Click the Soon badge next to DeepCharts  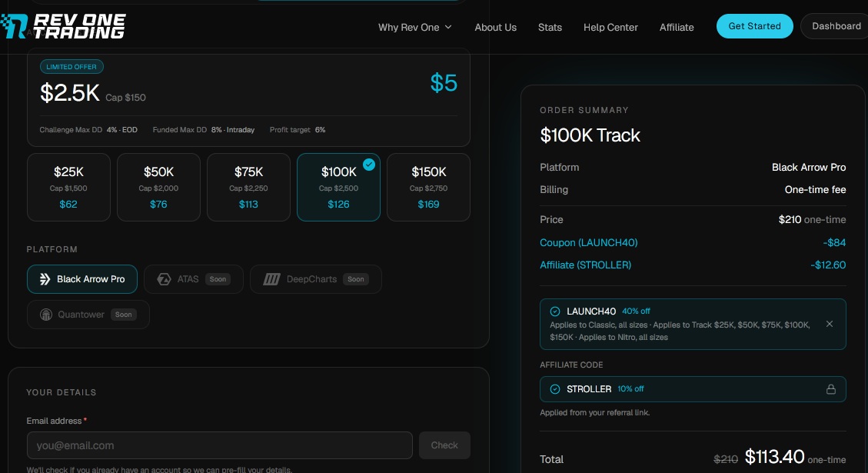click(x=355, y=279)
